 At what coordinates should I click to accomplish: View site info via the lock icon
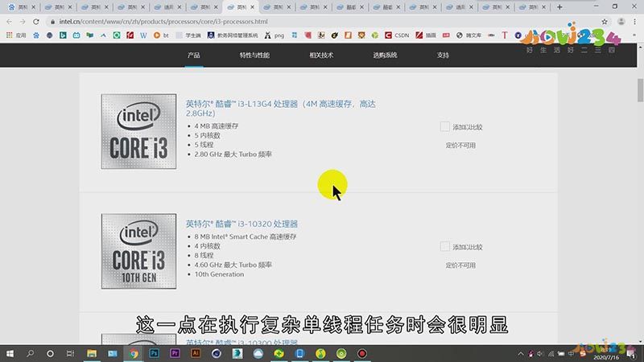click(x=52, y=22)
